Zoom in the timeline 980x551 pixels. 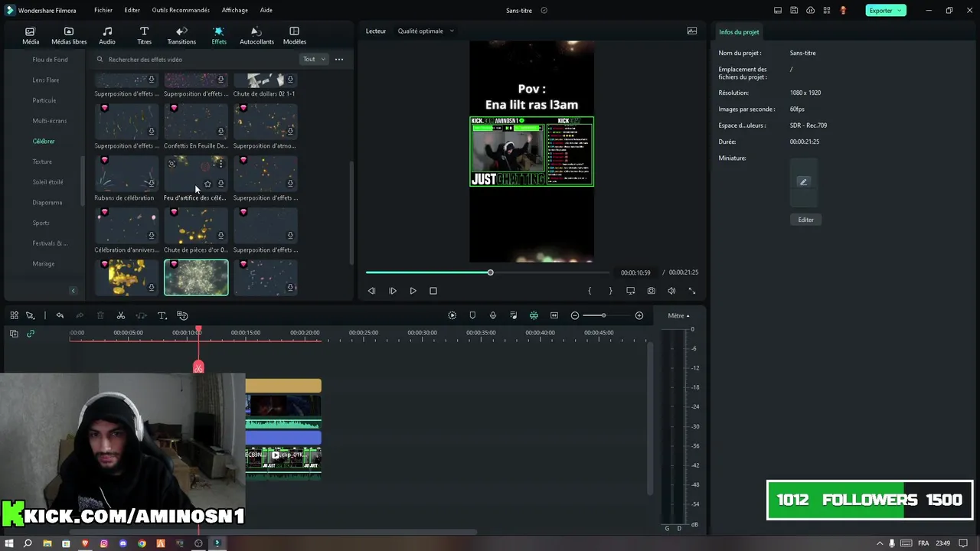pyautogui.click(x=639, y=315)
